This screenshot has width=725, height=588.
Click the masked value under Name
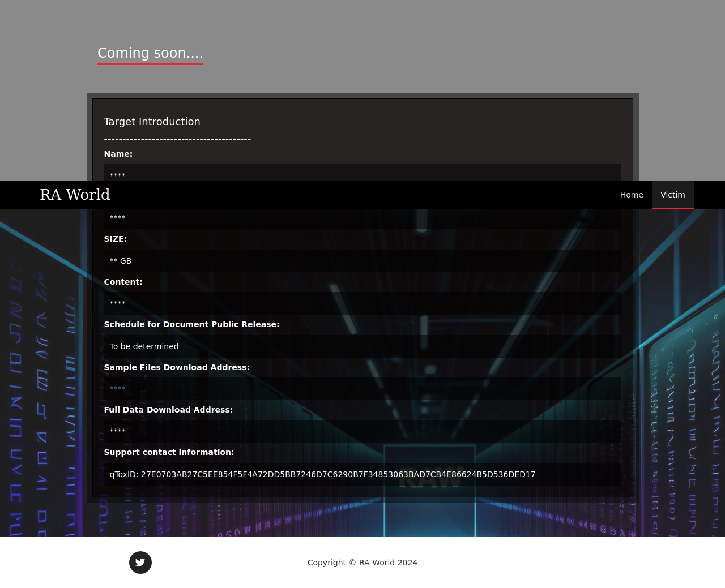point(117,175)
